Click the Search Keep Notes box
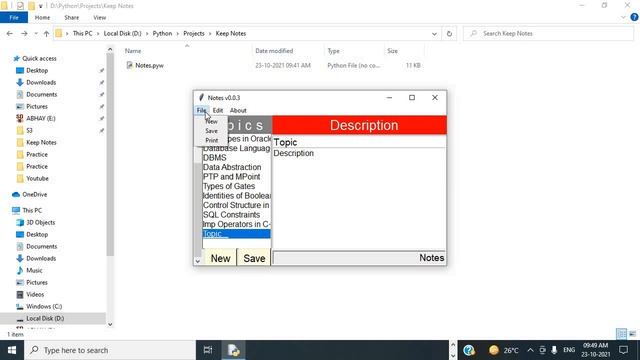This screenshot has width=640, height=360. click(x=548, y=33)
